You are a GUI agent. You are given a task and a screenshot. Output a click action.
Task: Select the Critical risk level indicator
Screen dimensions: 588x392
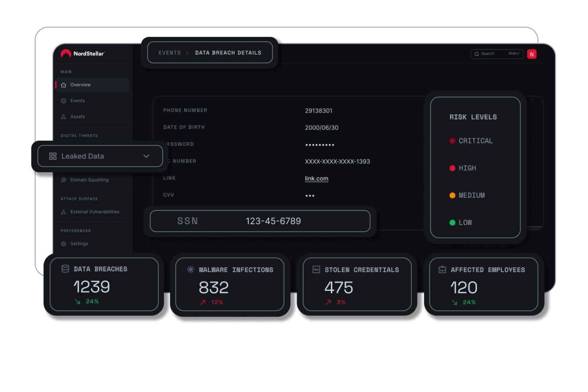(x=452, y=141)
